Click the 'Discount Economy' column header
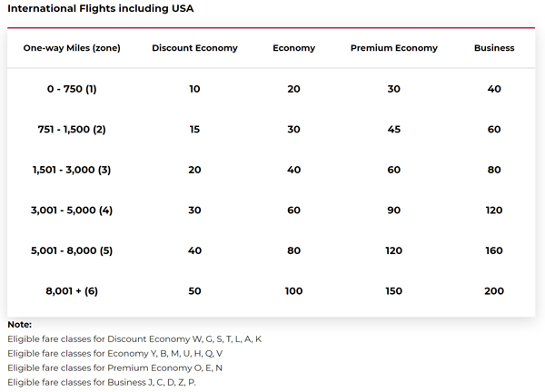This screenshot has width=545, height=392. coord(194,48)
